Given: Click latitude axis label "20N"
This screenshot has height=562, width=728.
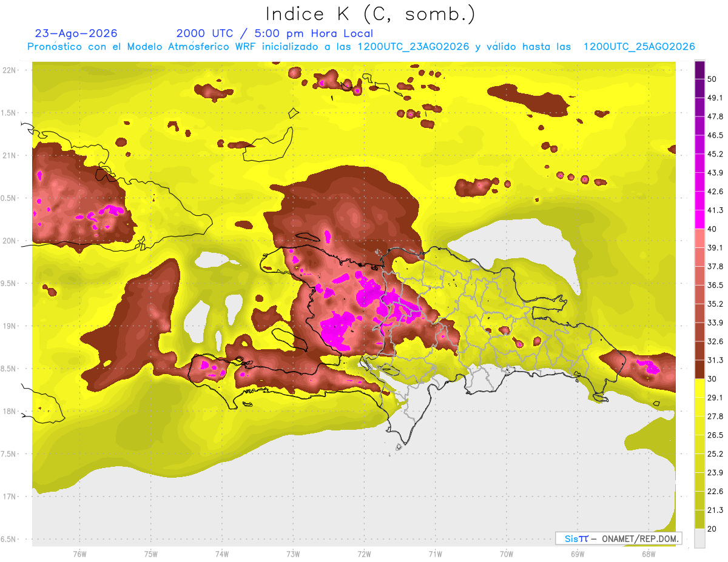Looking at the screenshot, I should coord(10,241).
